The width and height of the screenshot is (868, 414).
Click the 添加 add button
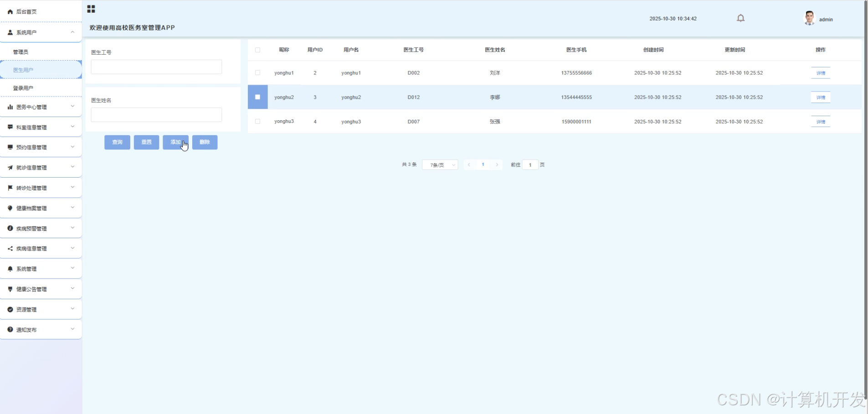175,142
